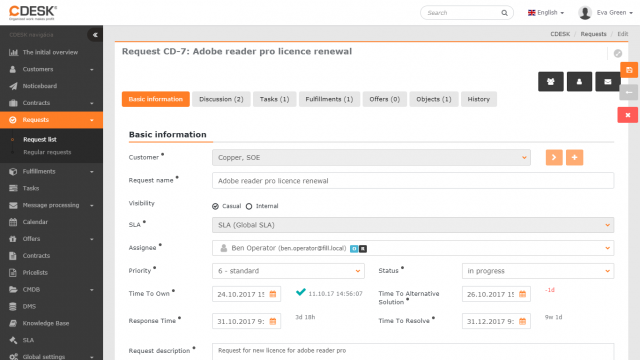Click the orange arrow button beside Customer
This screenshot has width=640, height=360.
click(554, 158)
